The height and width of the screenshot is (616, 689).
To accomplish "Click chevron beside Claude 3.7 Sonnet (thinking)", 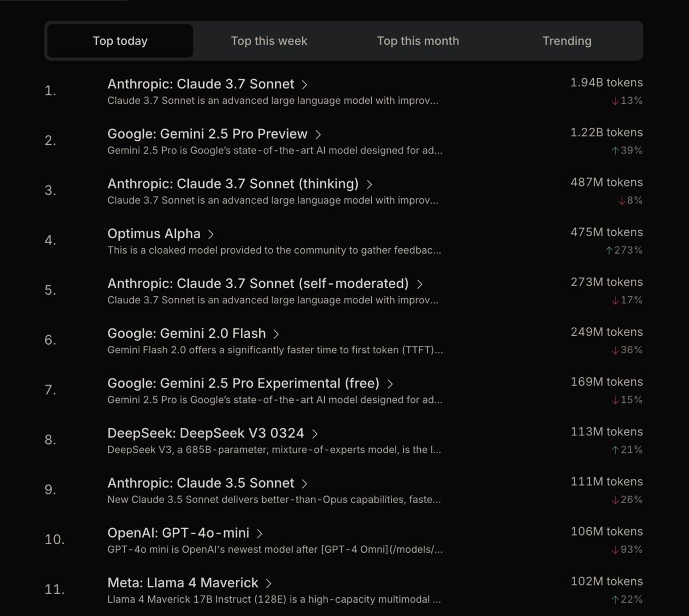I will 369,184.
